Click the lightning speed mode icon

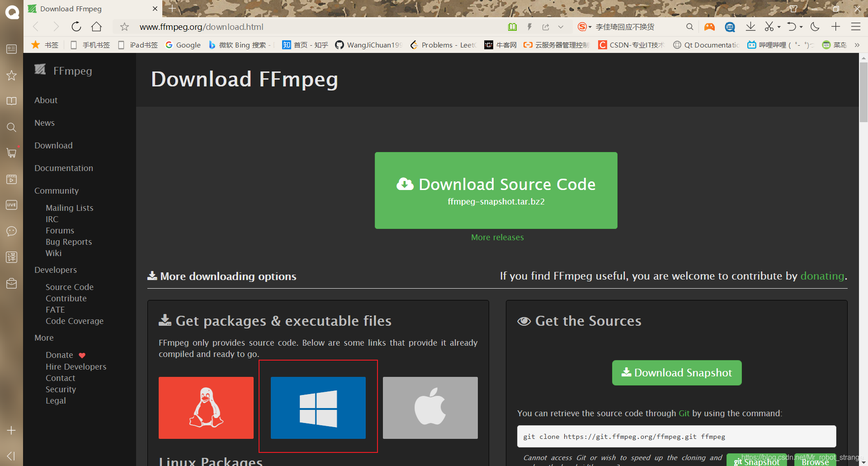[x=529, y=27]
